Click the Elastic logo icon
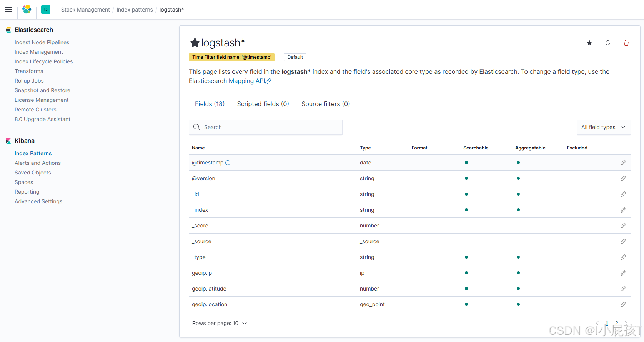This screenshot has height=342, width=644. tap(27, 10)
